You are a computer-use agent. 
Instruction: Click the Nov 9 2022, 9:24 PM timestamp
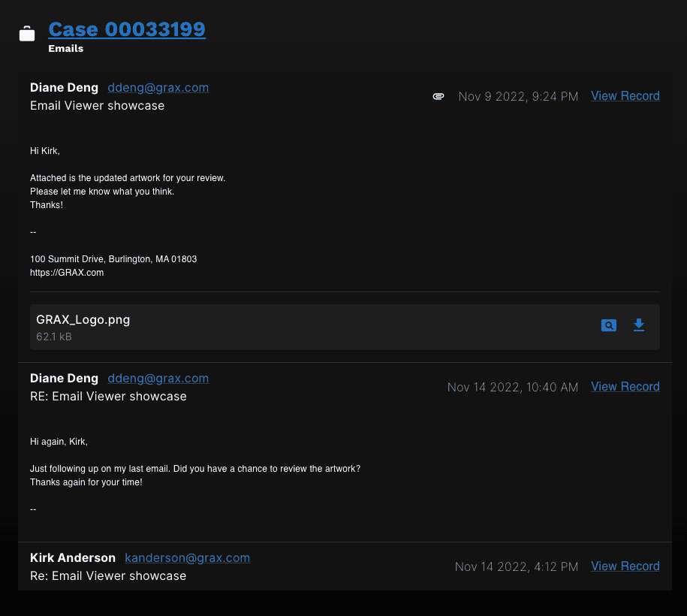click(518, 96)
